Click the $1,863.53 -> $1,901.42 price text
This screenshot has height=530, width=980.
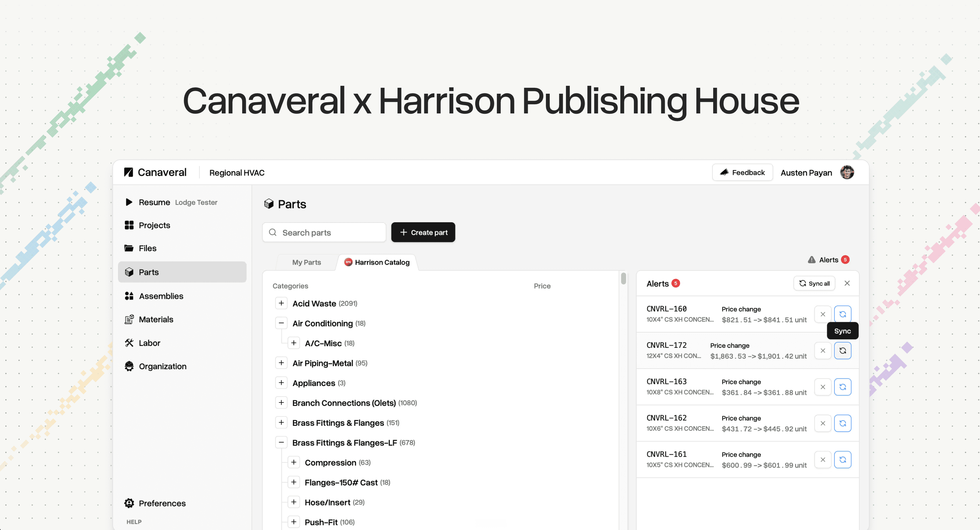point(758,356)
